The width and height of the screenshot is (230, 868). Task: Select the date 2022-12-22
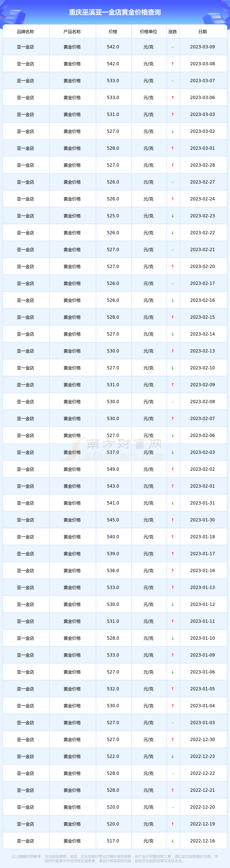(x=203, y=773)
